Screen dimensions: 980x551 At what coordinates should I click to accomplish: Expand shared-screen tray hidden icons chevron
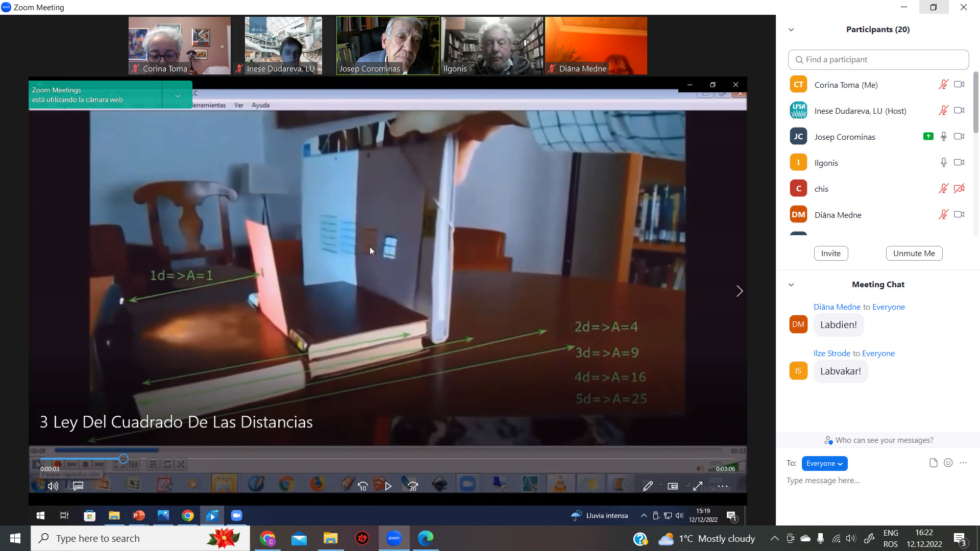tap(644, 515)
